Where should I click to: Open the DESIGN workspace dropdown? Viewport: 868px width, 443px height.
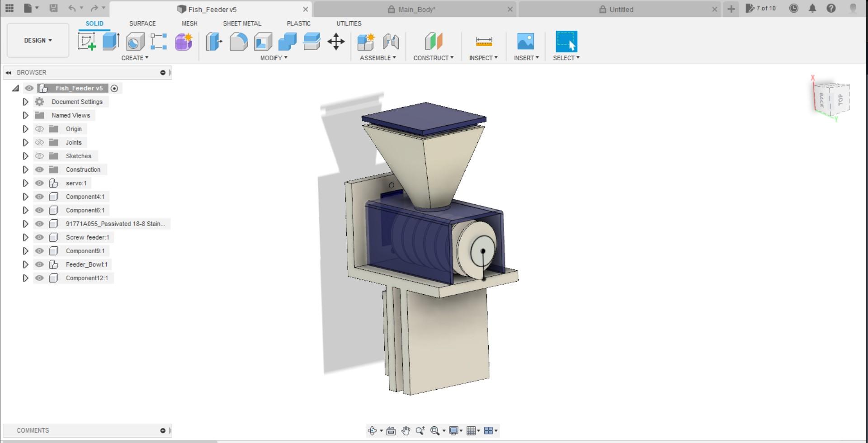[38, 40]
